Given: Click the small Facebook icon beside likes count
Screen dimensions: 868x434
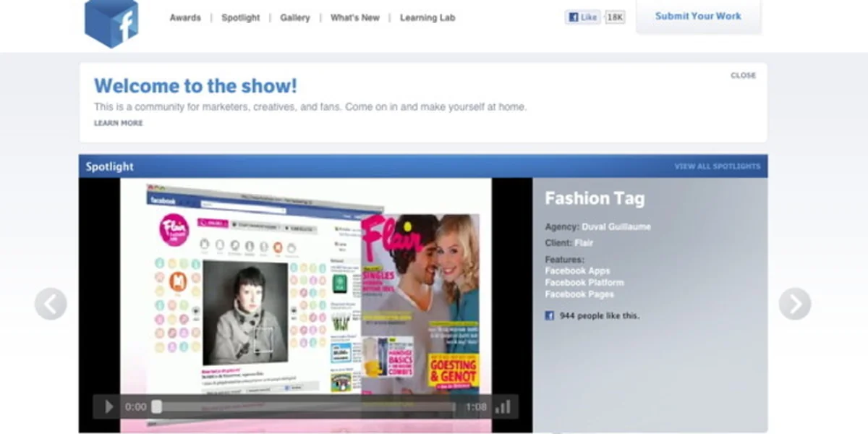Looking at the screenshot, I should [x=549, y=315].
